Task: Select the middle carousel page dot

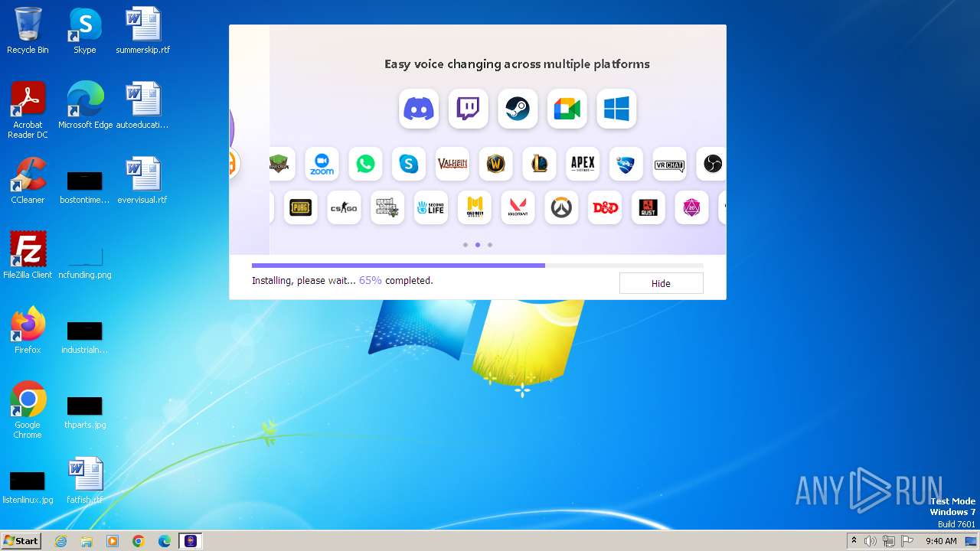Action: click(478, 245)
